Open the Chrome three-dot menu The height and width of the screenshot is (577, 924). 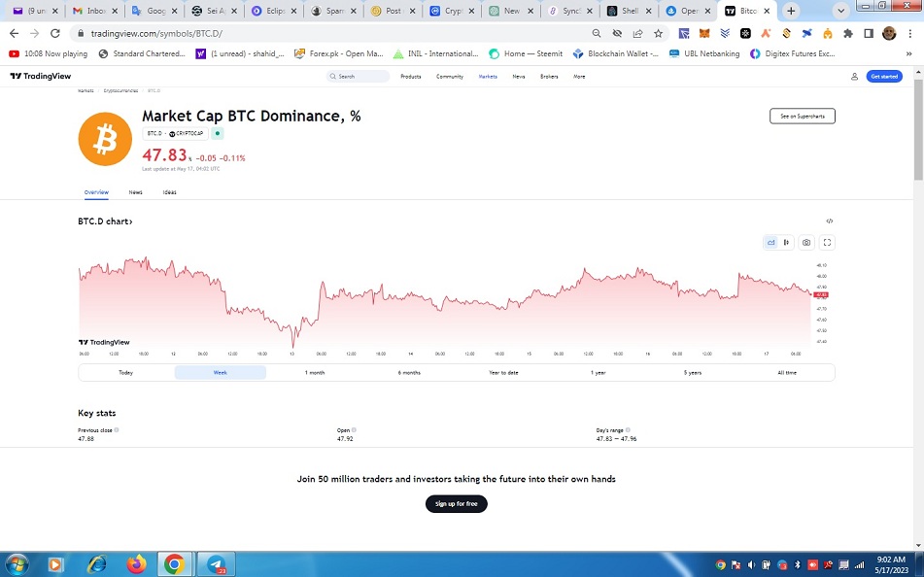909,34
